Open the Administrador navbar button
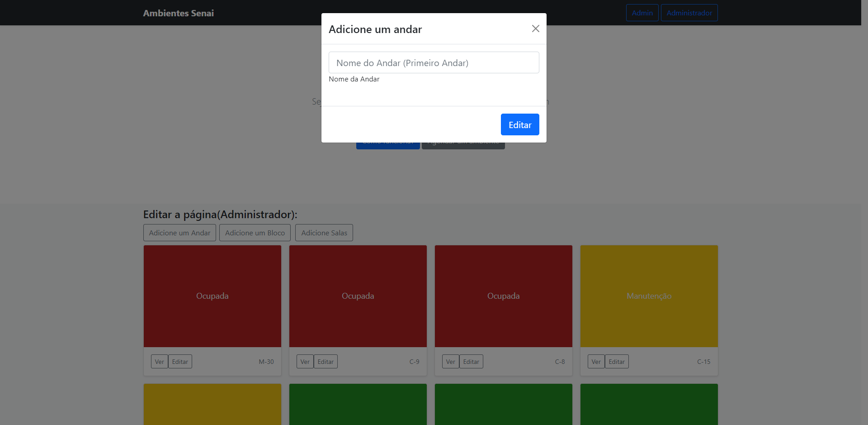 [x=689, y=13]
